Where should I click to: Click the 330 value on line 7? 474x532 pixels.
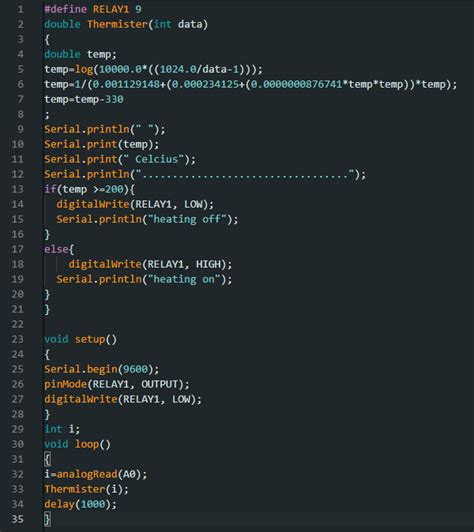[114, 99]
